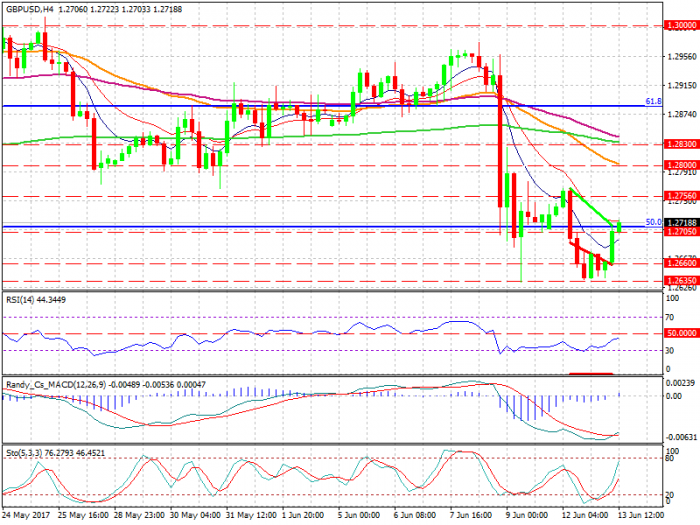This screenshot has width=700, height=525.
Task: Click the 6 Jun 08:00 time label
Action: click(415, 515)
